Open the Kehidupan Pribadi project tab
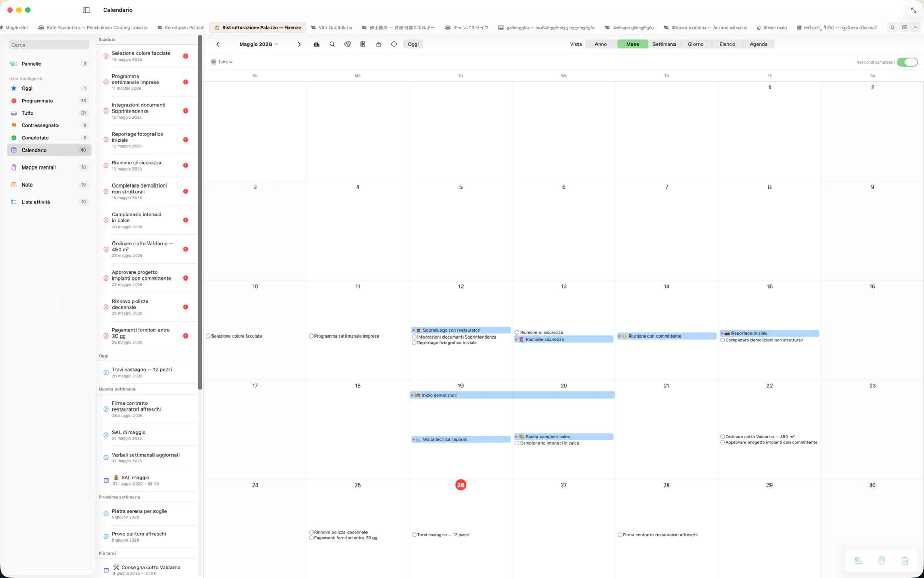 coord(181,28)
